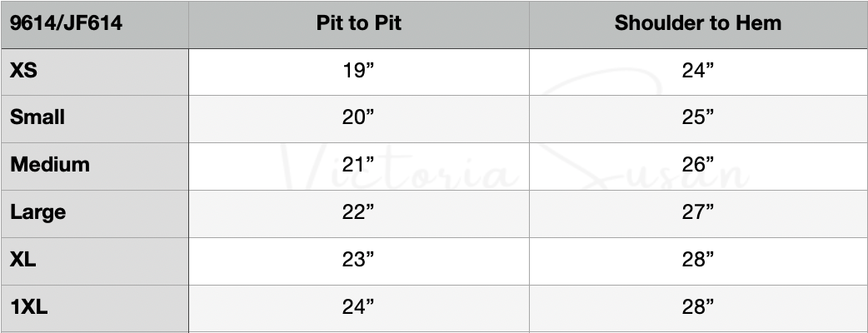Click the 19” Pit to Pit cell
868x333 pixels.
click(359, 71)
